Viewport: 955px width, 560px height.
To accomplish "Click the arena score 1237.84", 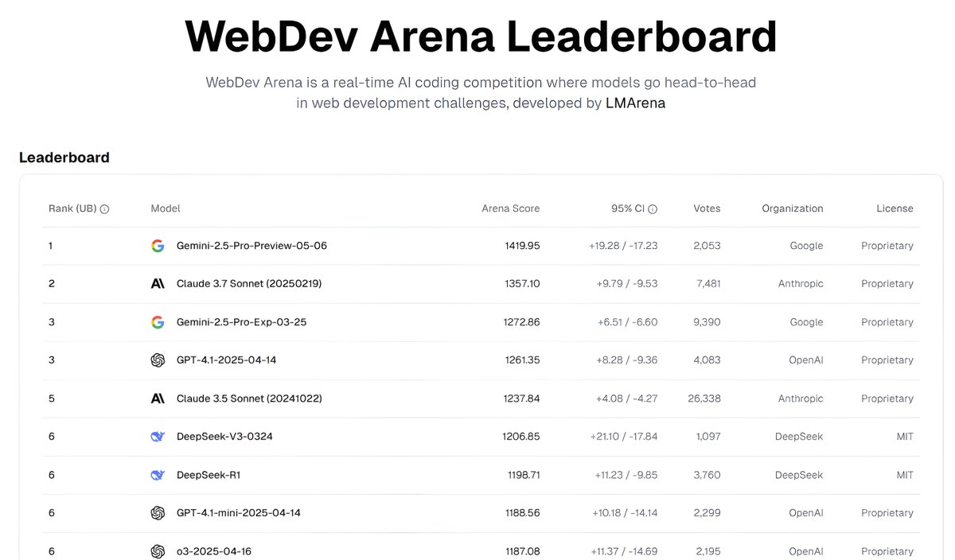I will 522,399.
